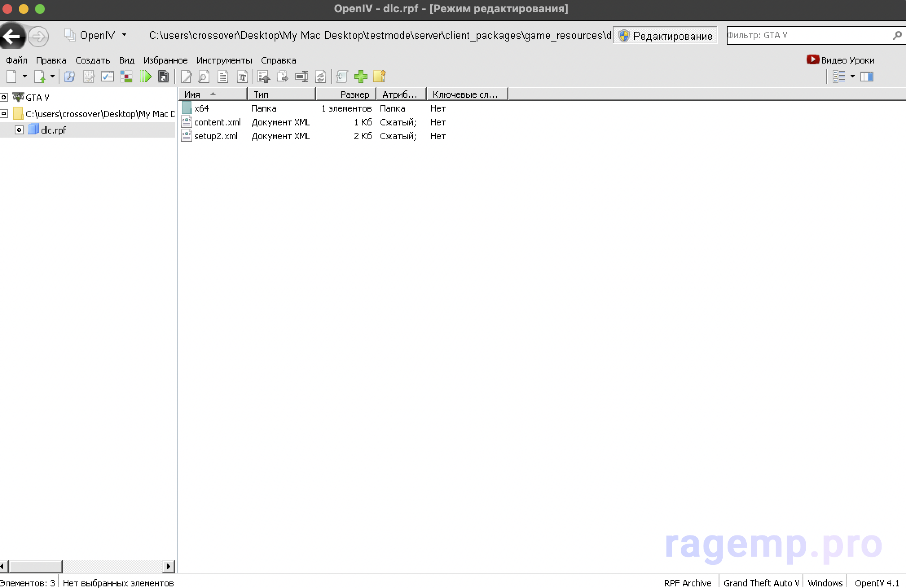
Task: Click the green plus add-file icon
Action: (361, 77)
